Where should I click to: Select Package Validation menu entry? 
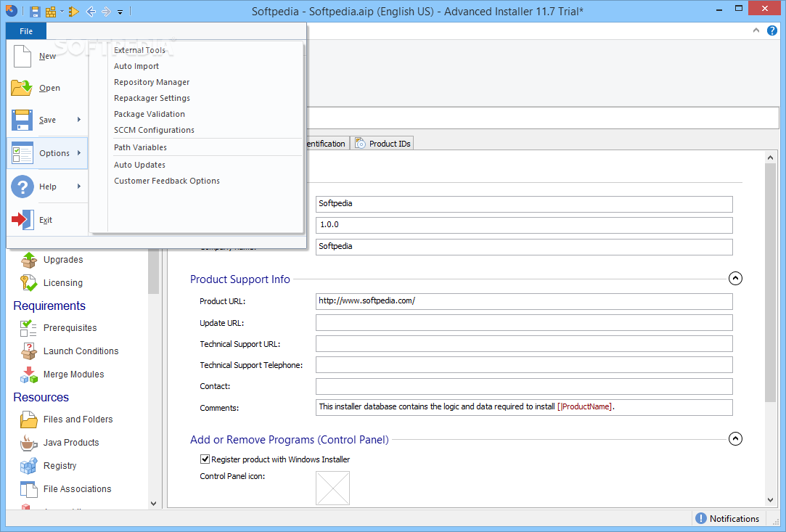(150, 115)
